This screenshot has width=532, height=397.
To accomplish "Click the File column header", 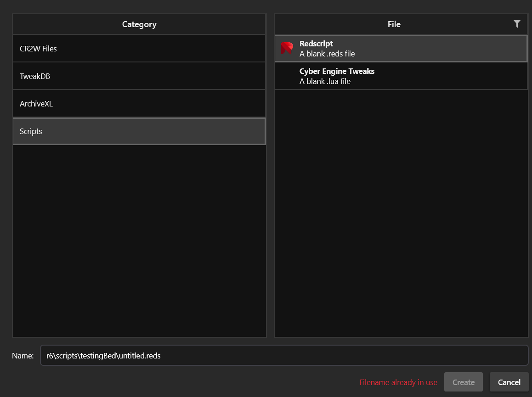I will pos(394,24).
